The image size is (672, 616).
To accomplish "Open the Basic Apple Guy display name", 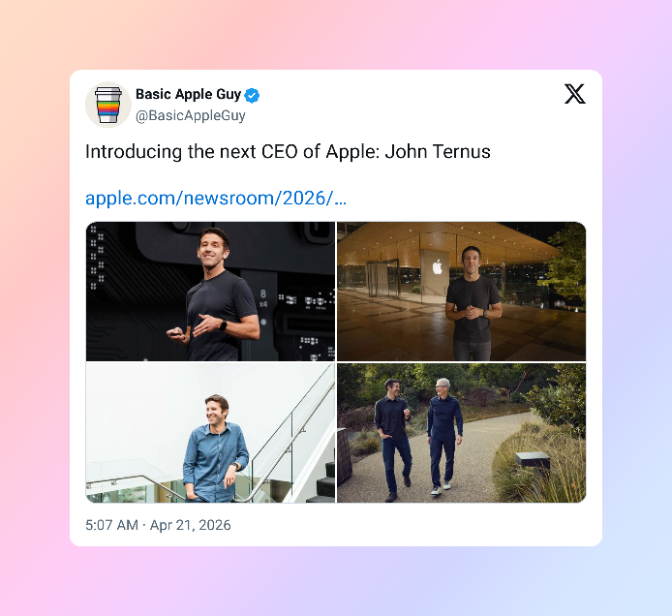I will [189, 94].
